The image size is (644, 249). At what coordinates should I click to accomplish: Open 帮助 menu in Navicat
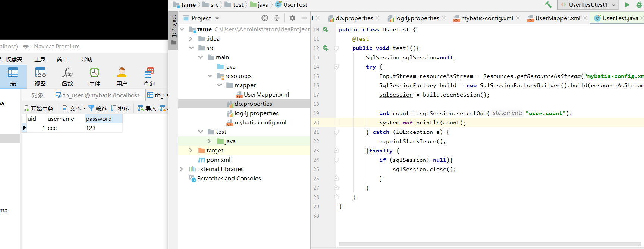pos(87,59)
